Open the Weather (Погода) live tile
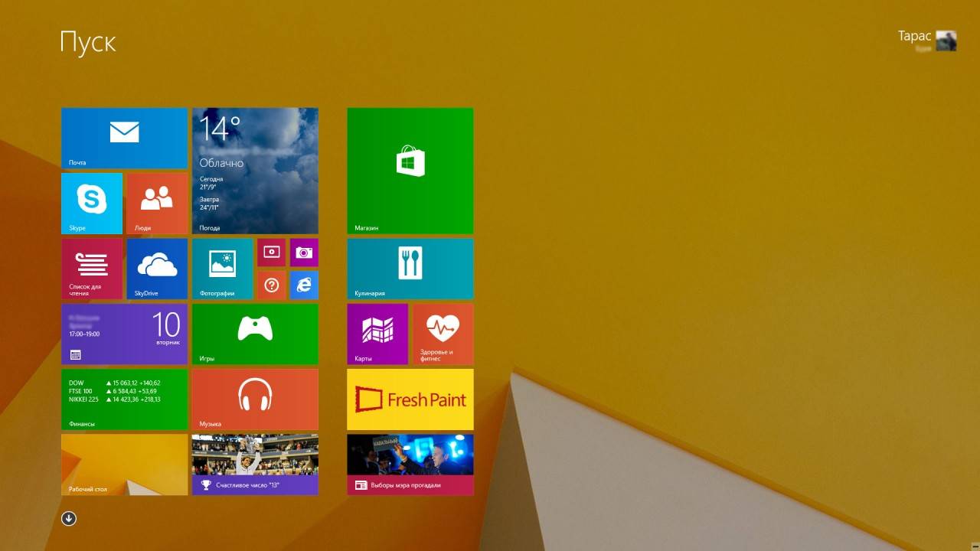This screenshot has height=551, width=980. click(255, 170)
